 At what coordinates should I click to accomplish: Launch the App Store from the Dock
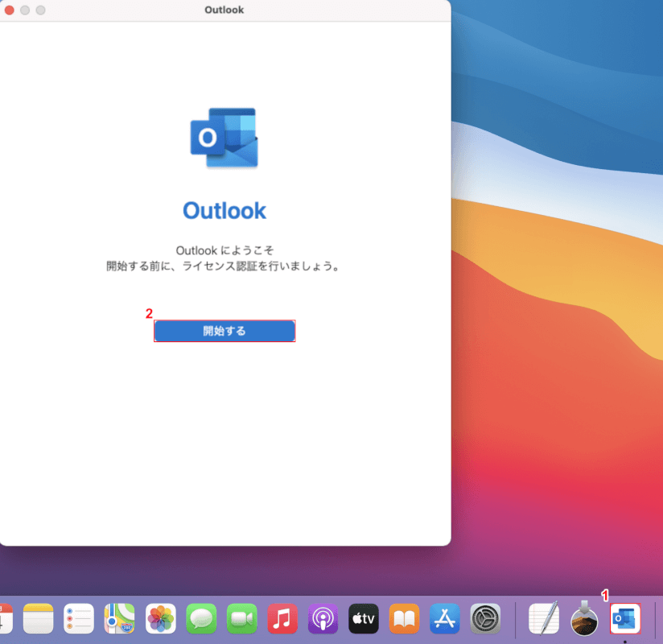coord(445,618)
